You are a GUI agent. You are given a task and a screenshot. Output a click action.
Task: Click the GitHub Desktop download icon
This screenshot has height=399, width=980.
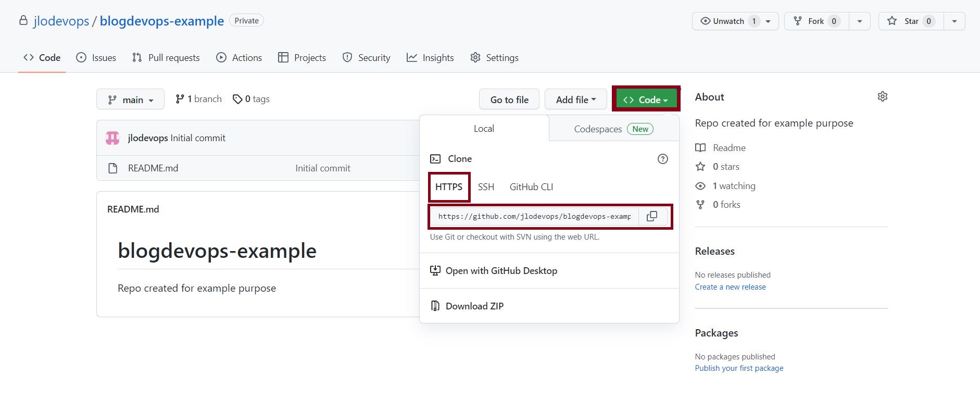point(435,271)
